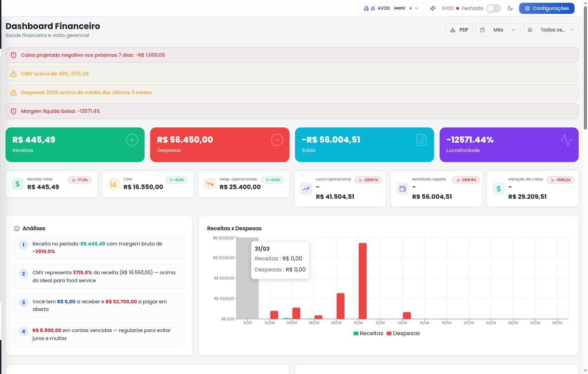Click the shield alert icon on Caixa projetado warning
Image resolution: width=588 pixels, height=374 pixels.
[13, 55]
